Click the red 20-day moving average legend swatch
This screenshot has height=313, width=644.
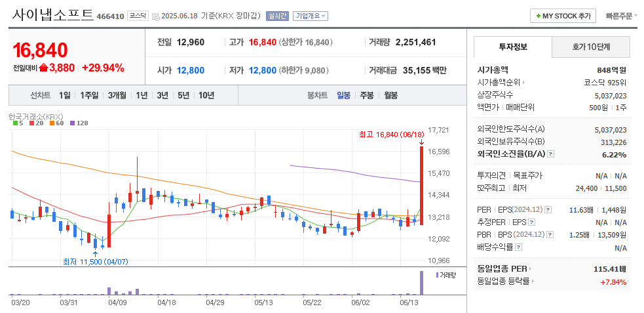33,123
